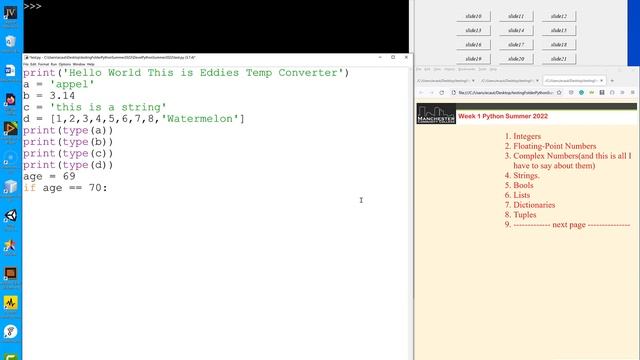Open the yellow waveform desktop shortcut

(10, 303)
